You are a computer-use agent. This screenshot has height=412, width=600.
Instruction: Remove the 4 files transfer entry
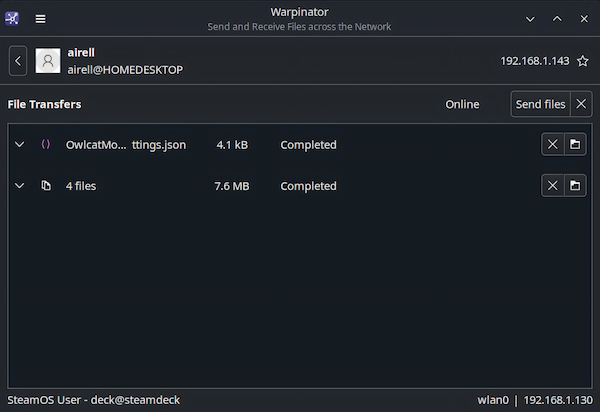click(552, 186)
